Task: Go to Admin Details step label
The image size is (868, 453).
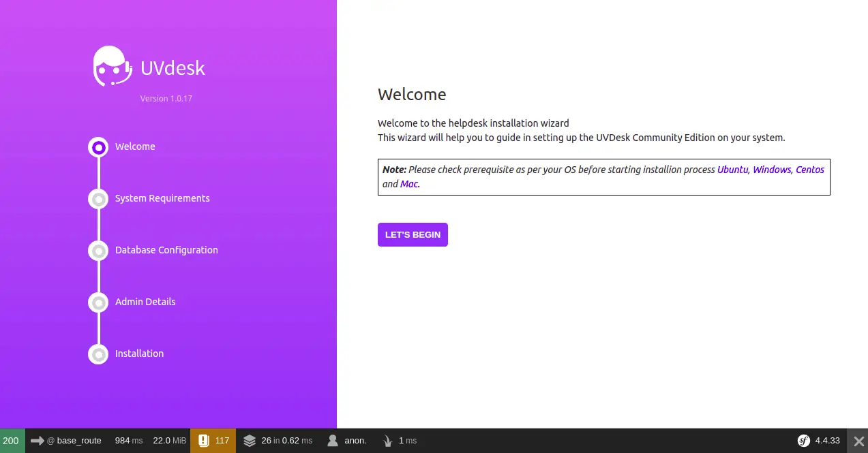Action: click(145, 302)
